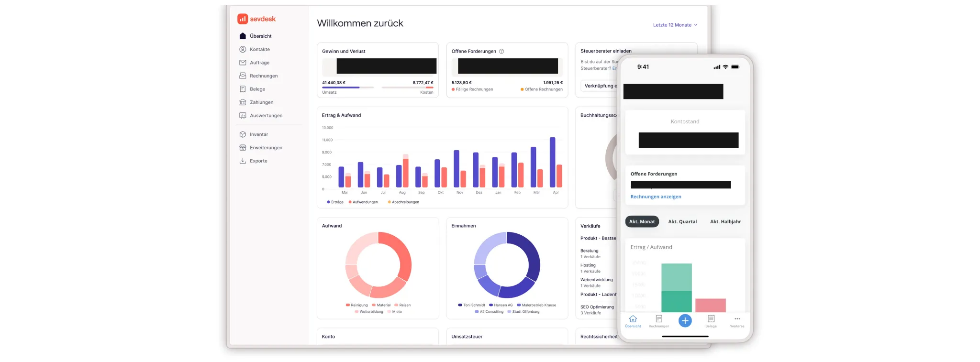Open Kontakte via its sidebar icon
Image resolution: width=980 pixels, height=362 pixels.
(x=243, y=49)
